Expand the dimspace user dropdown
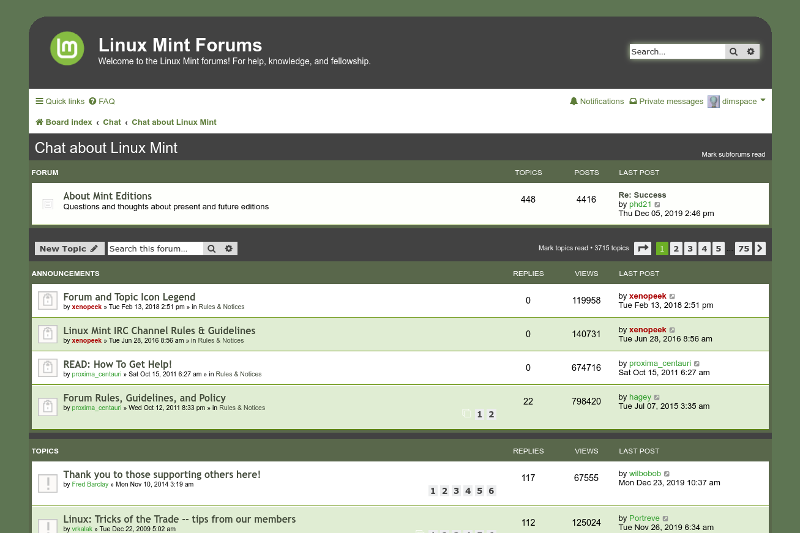Viewport: 800px width, 533px height. click(x=763, y=100)
